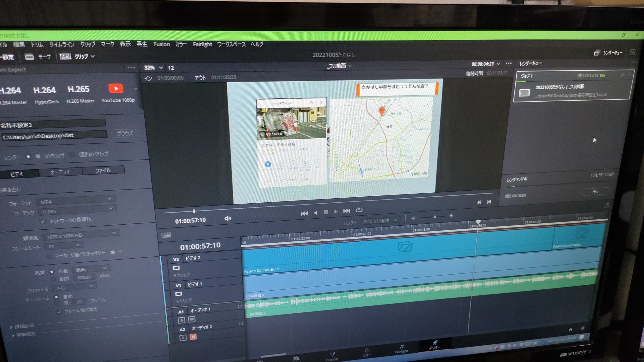Play the timeline forward
Viewport: 644px width, 362px height.
(x=336, y=211)
